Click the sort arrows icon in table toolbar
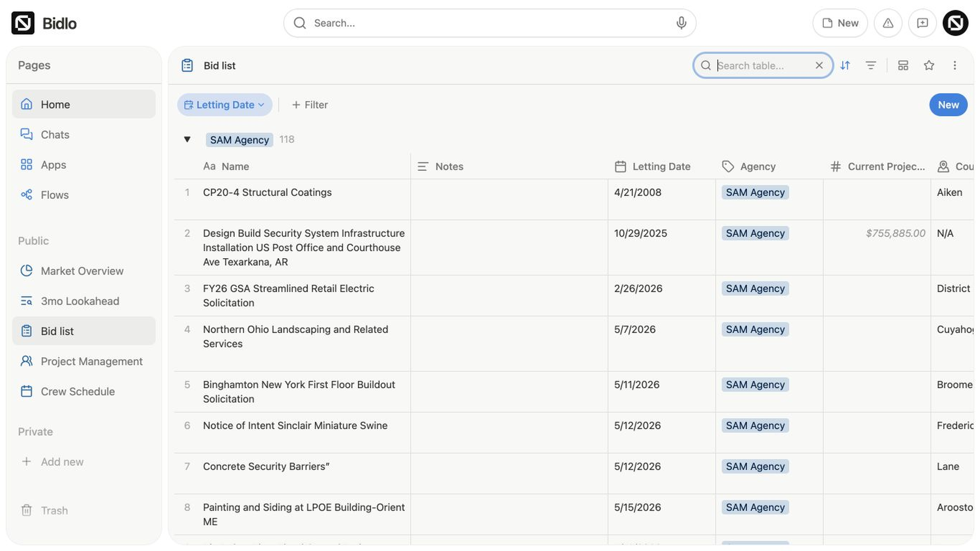This screenshot has width=980, height=551. (845, 65)
